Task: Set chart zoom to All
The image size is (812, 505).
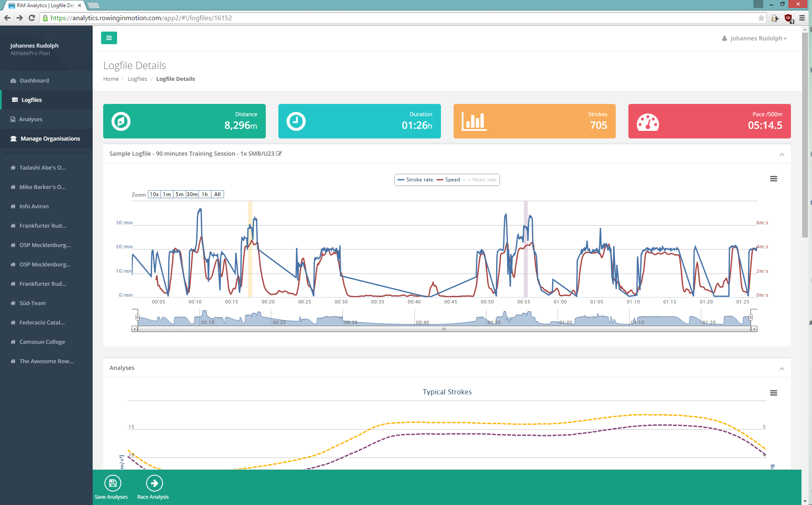Action: coord(217,194)
